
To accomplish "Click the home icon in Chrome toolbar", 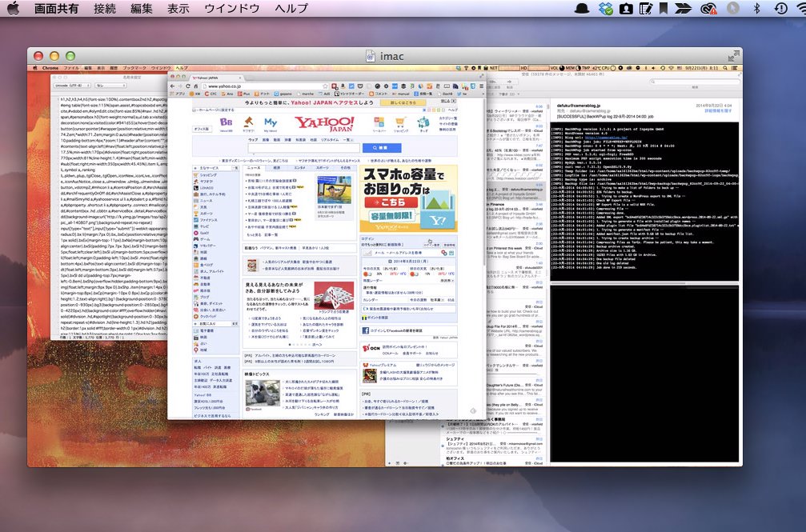I will coord(196,86).
